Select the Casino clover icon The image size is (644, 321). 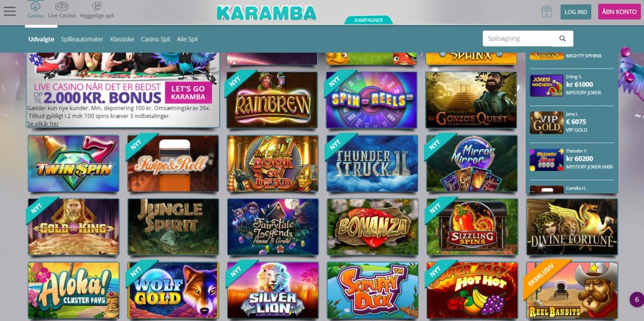click(35, 6)
